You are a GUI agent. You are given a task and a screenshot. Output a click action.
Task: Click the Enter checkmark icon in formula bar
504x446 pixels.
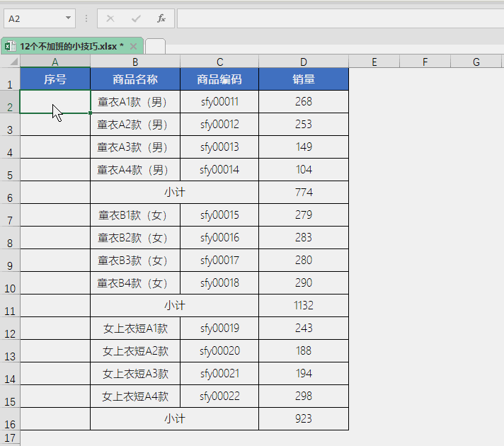point(136,18)
